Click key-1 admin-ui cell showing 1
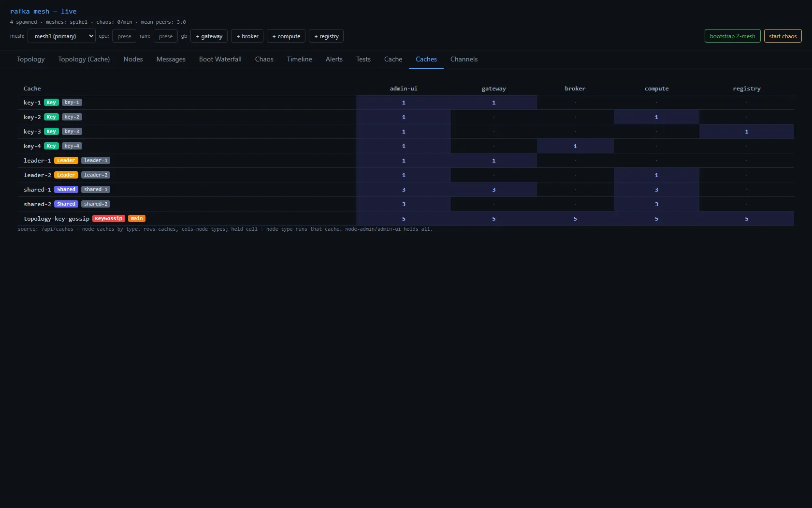 click(404, 103)
